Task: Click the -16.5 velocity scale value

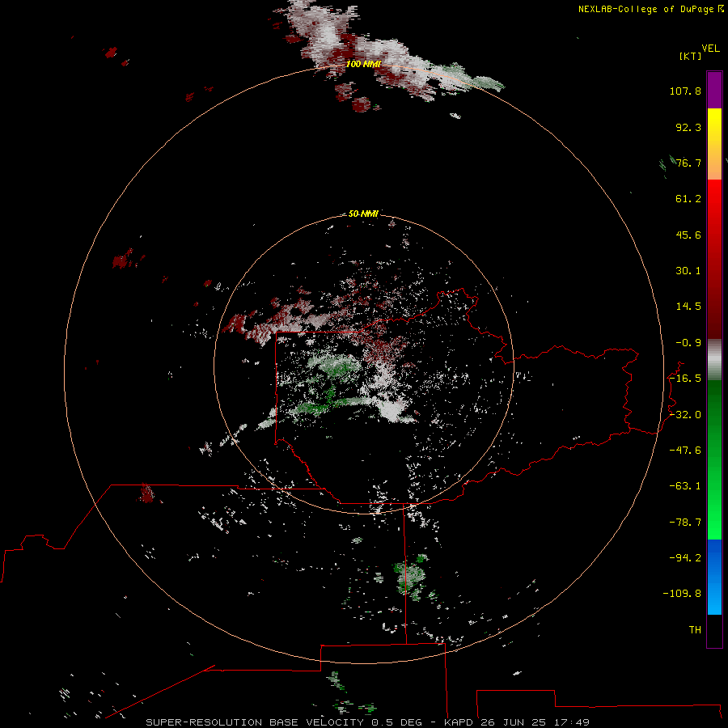Action: pyautogui.click(x=685, y=379)
